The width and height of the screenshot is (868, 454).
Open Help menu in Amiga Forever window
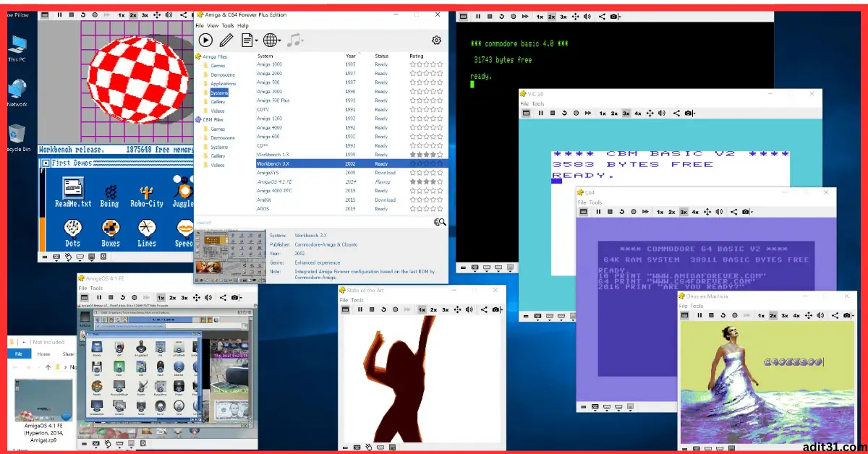click(x=243, y=25)
